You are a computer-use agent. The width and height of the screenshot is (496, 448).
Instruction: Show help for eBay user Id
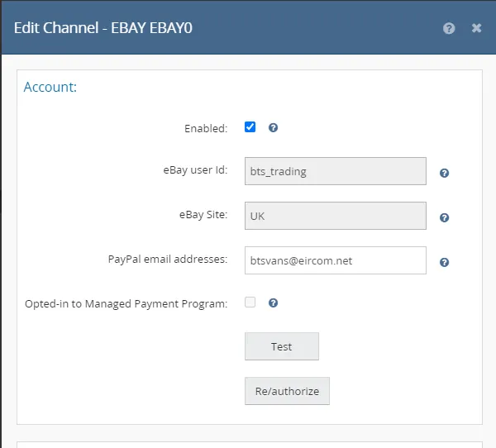444,173
